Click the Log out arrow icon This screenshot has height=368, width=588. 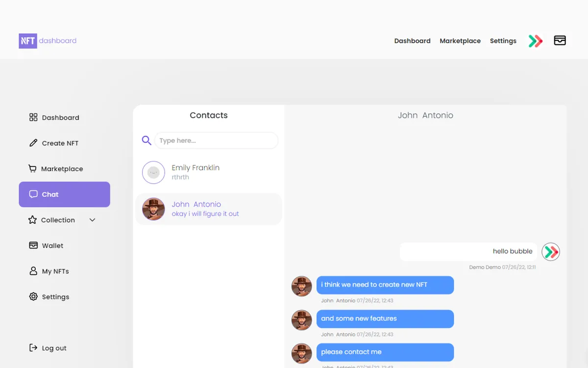pyautogui.click(x=33, y=348)
